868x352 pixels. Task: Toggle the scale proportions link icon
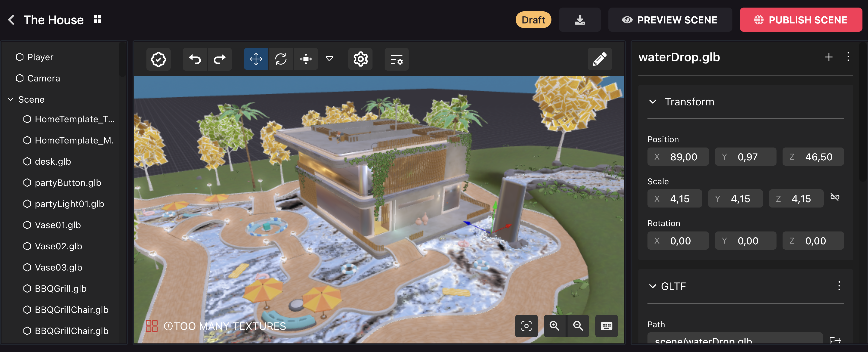835,197
